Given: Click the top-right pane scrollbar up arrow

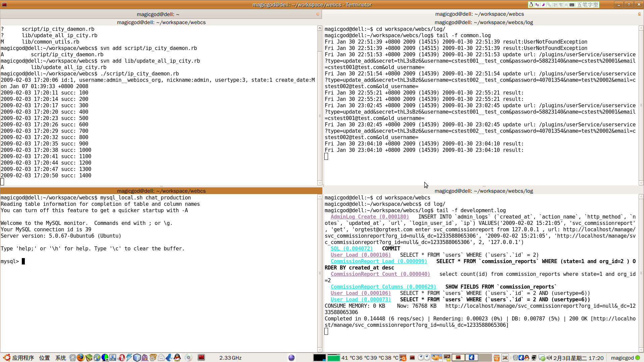Looking at the screenshot, I should 641,28.
